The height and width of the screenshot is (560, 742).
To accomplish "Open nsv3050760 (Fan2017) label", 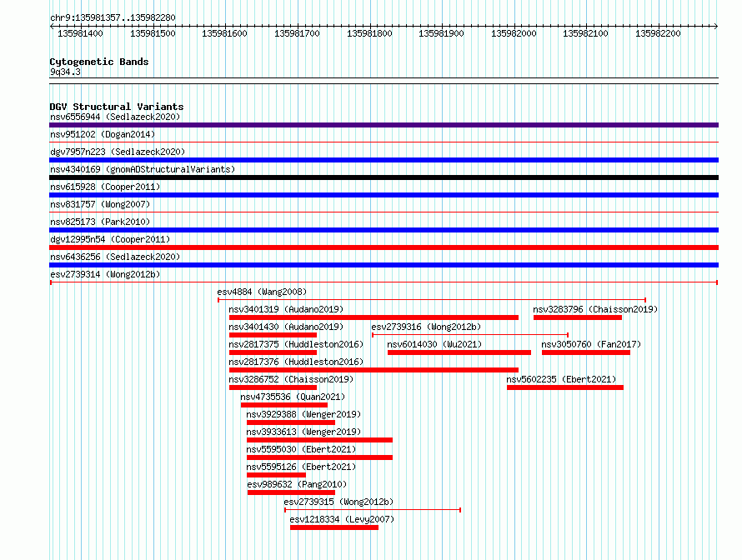I will click(591, 344).
